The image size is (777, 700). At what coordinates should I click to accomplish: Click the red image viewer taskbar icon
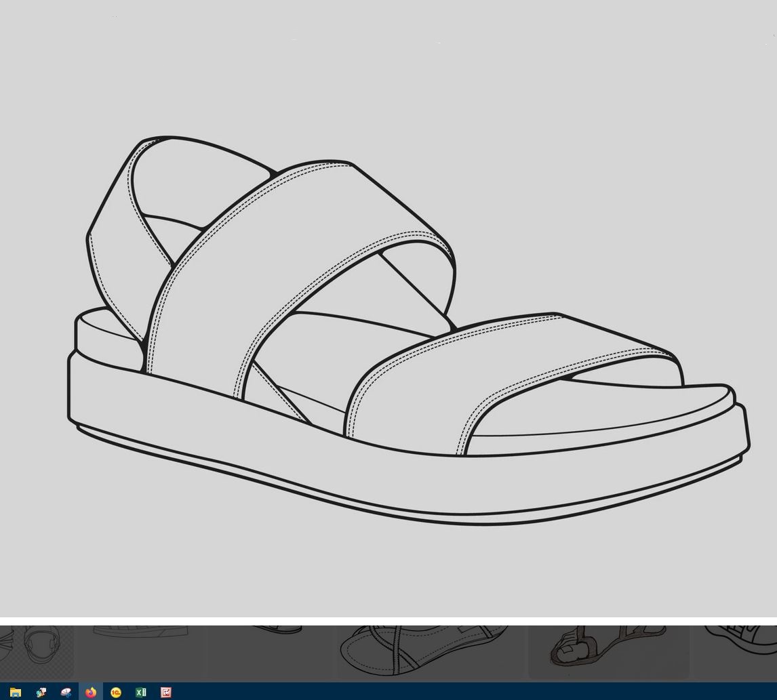166,692
